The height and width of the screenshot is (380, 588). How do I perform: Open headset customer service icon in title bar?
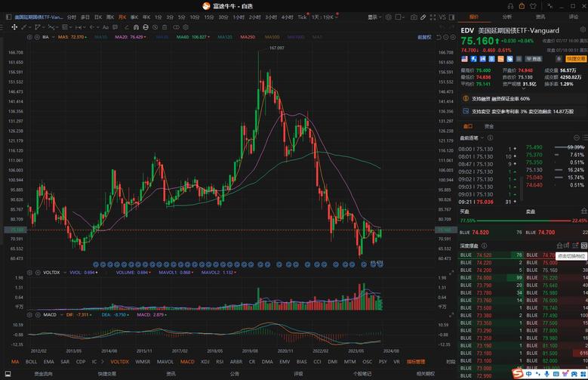pyautogui.click(x=510, y=6)
